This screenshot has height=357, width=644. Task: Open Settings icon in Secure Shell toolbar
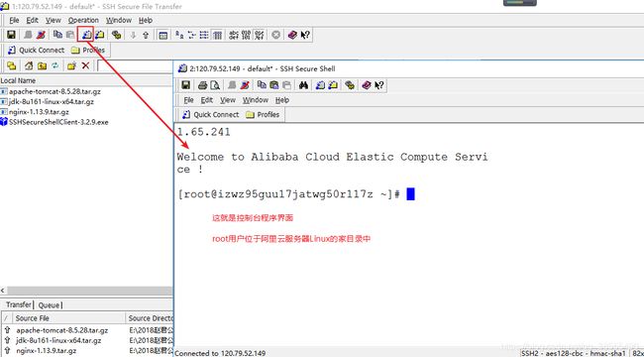[350, 85]
